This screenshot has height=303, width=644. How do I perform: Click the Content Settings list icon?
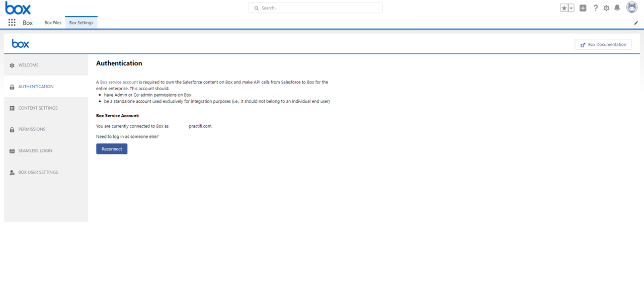[x=12, y=108]
